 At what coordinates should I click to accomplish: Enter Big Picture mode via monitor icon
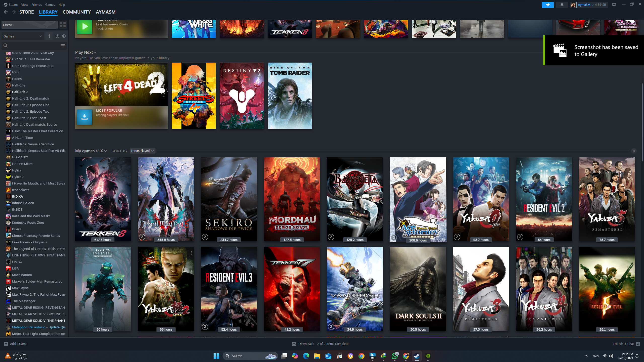tap(614, 5)
